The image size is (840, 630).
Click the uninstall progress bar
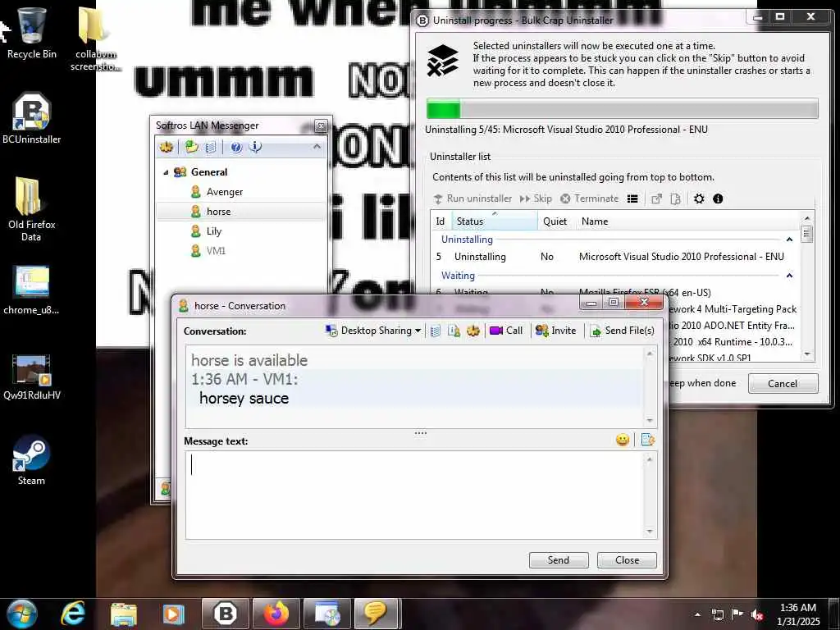[622, 109]
